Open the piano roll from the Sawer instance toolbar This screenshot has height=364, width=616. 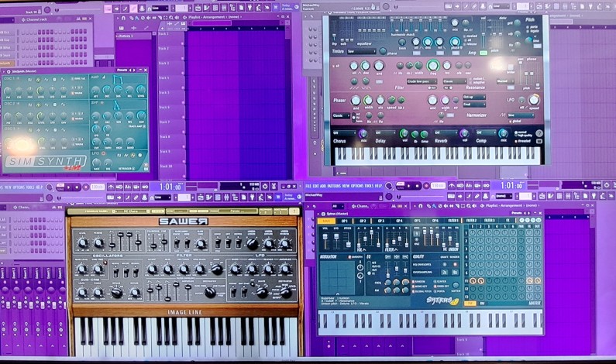tap(208, 197)
